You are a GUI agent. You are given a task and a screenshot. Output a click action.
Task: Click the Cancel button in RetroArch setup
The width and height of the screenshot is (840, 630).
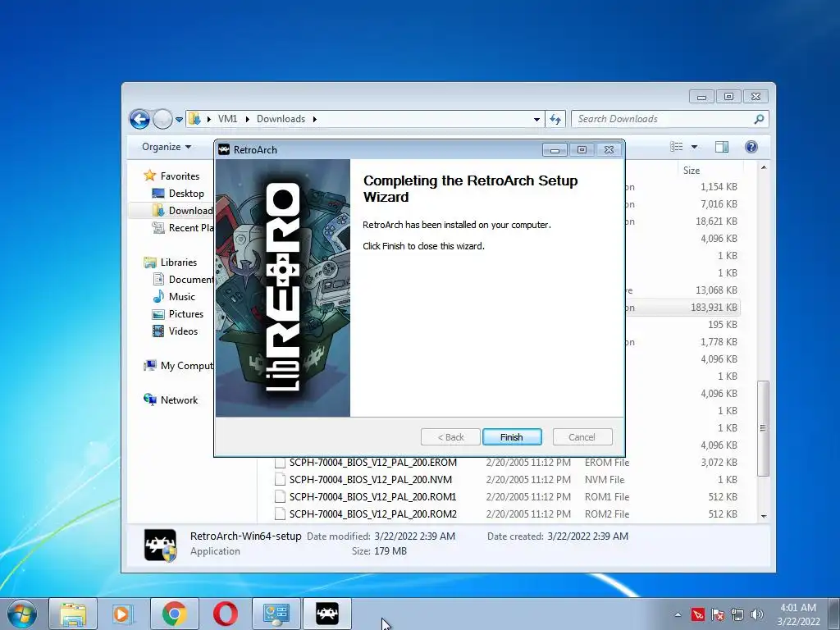[x=582, y=437]
